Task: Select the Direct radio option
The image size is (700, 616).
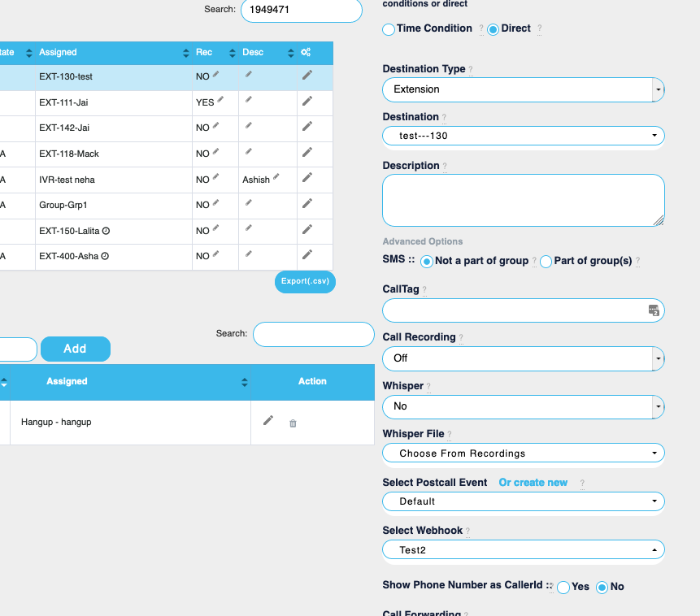Action: coord(493,29)
